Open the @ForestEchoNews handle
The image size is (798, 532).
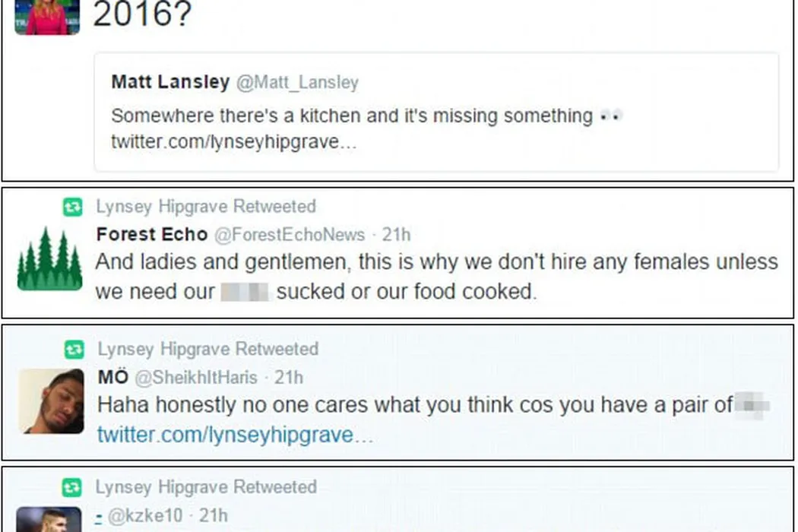pos(290,235)
